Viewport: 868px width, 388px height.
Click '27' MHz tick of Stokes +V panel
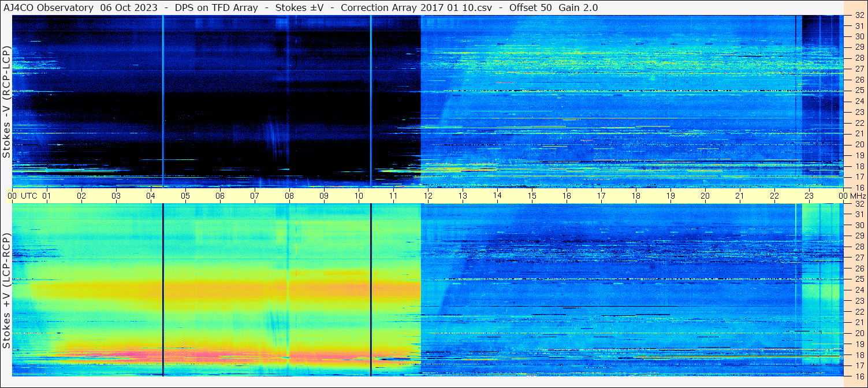point(859,258)
